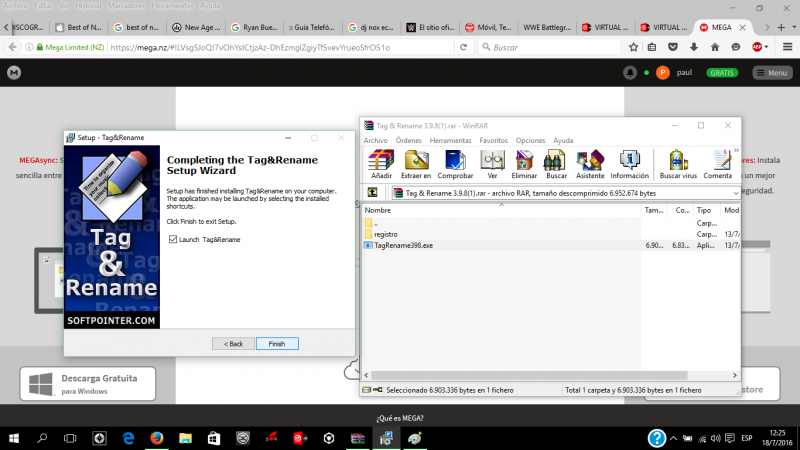Select the registro folder in WinRAR
The height and width of the screenshot is (450, 800).
(x=385, y=234)
